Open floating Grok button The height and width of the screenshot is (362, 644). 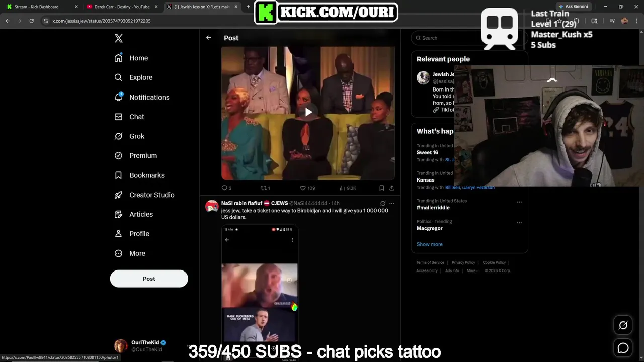coord(623,325)
